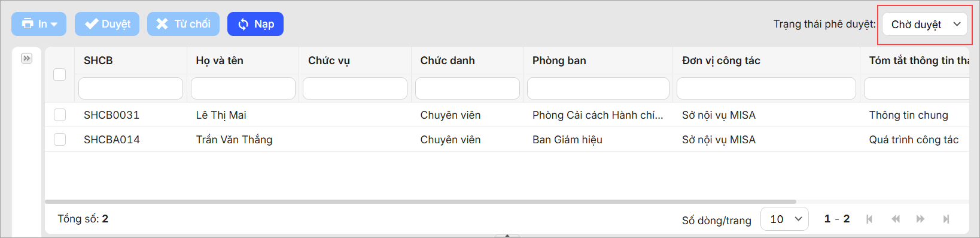Sort by the Phòng ban column header
This screenshot has width=980, height=238.
coord(559,61)
